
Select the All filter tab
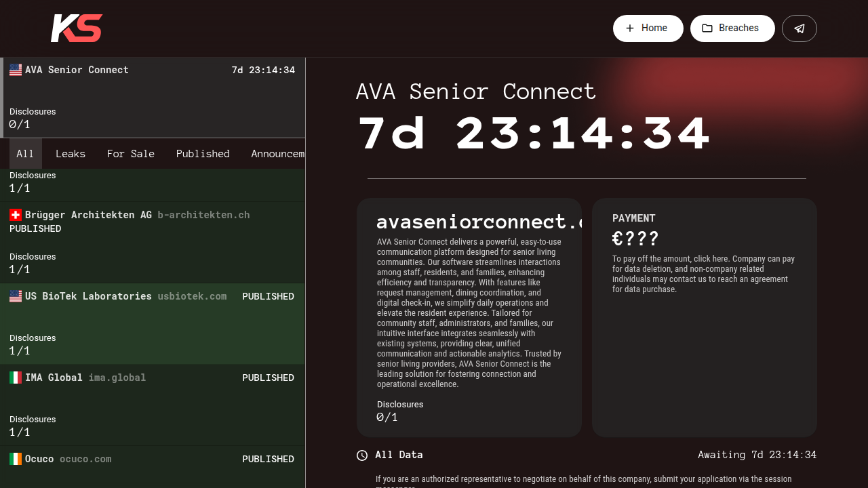(25, 154)
